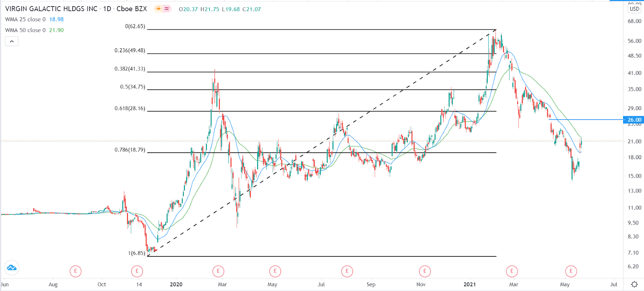Open the earnings marker above the 14 date label
This screenshot has height=291, width=644.
[x=137, y=271]
